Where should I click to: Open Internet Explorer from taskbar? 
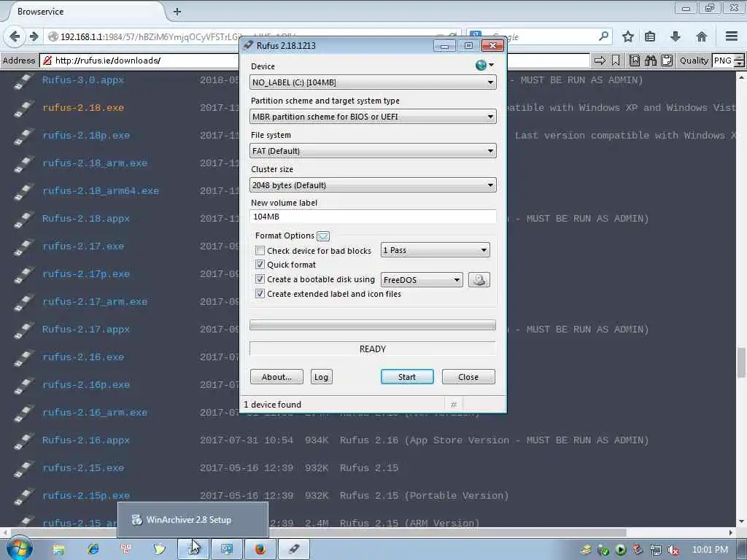click(93, 549)
